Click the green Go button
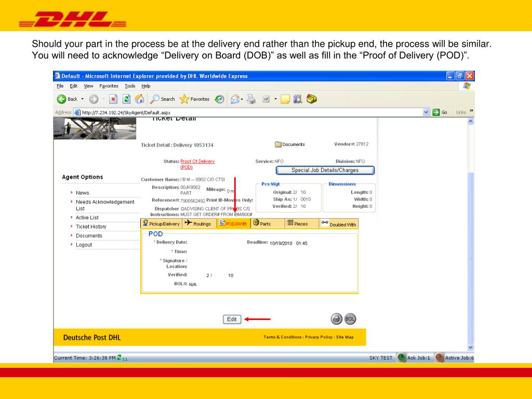532x399 pixels. 440,112
